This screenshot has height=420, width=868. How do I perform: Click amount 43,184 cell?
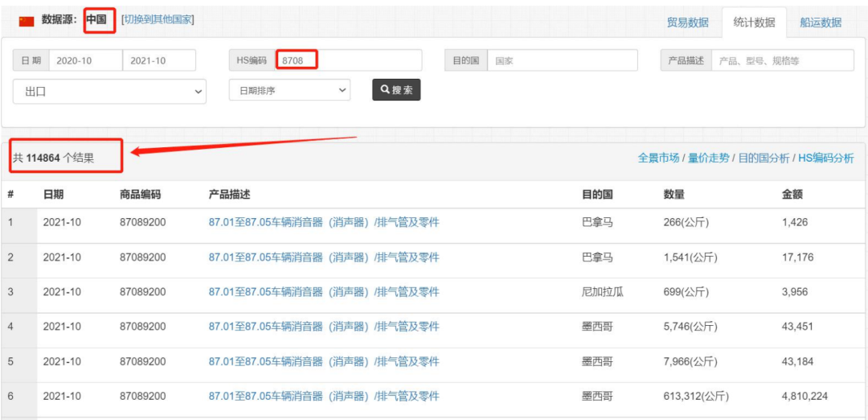tap(798, 362)
